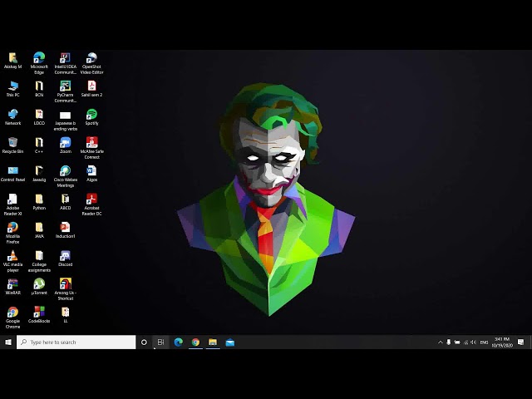
Task: Select the Discord desktop shortcut
Action: point(65,259)
